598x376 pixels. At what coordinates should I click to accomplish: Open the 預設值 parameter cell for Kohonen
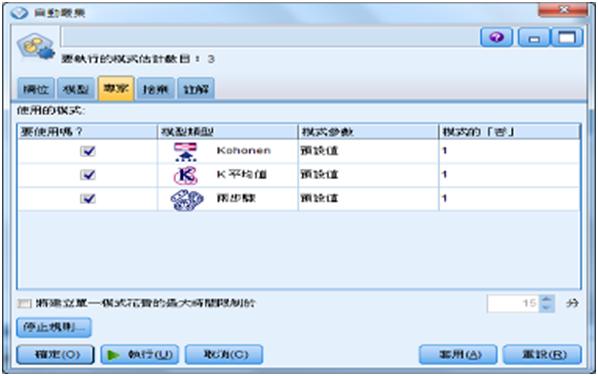(x=368, y=151)
